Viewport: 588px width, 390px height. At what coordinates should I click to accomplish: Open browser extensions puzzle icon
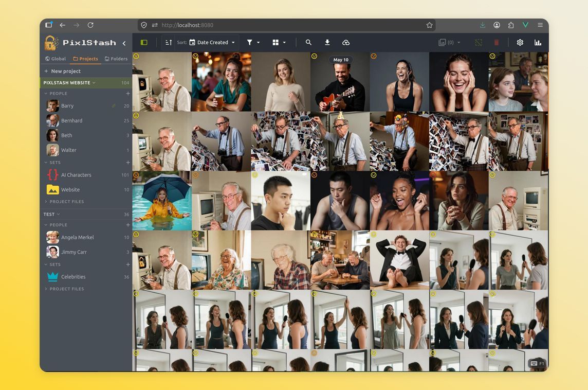(511, 25)
